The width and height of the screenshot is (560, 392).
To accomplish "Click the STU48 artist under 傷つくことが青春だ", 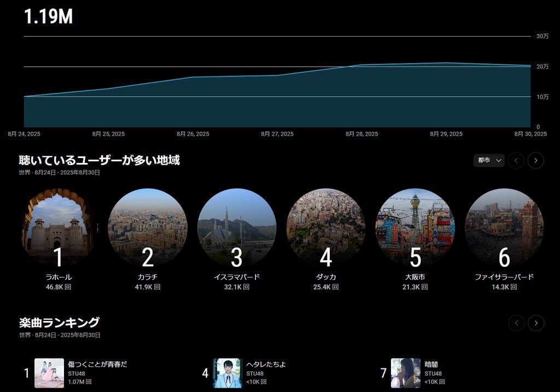I will tap(77, 373).
